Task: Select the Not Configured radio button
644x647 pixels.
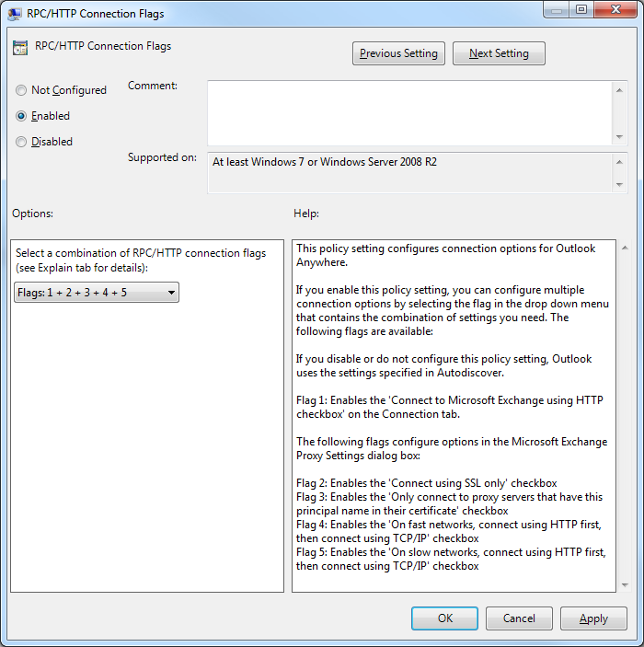Action: pyautogui.click(x=21, y=90)
